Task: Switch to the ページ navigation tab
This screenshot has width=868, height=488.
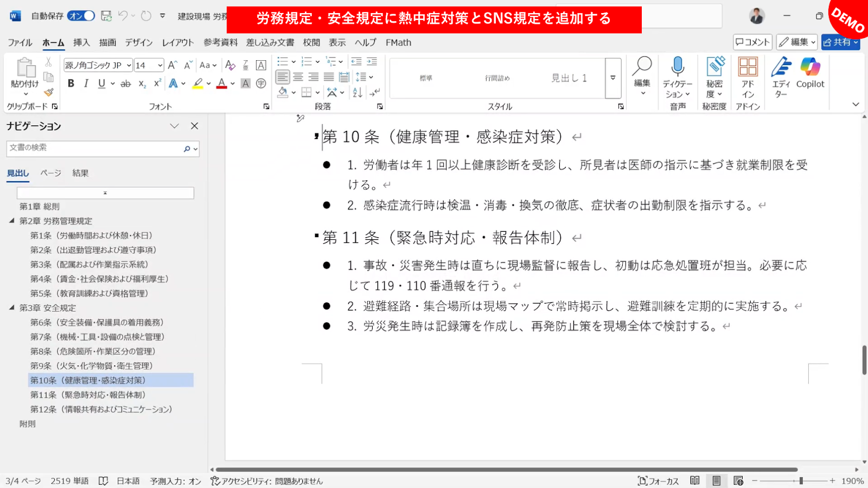Action: pyautogui.click(x=50, y=173)
